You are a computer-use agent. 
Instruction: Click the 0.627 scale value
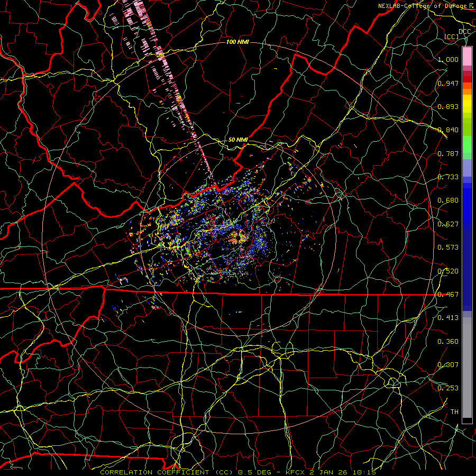pos(448,224)
